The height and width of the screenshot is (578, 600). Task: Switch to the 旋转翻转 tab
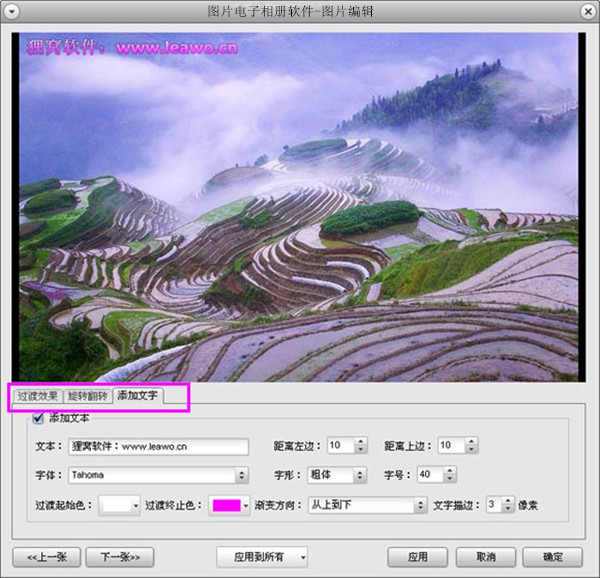tap(87, 396)
